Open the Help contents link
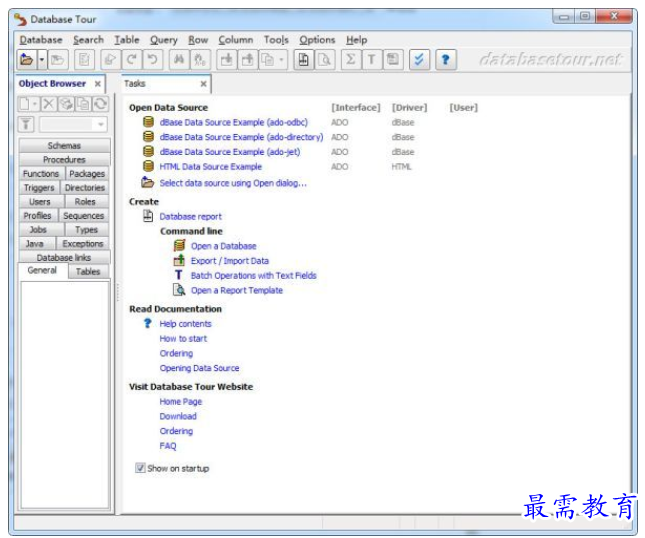 185,324
